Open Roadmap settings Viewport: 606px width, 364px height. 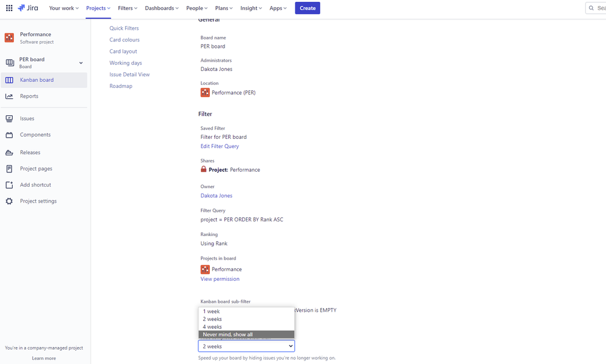click(x=121, y=86)
